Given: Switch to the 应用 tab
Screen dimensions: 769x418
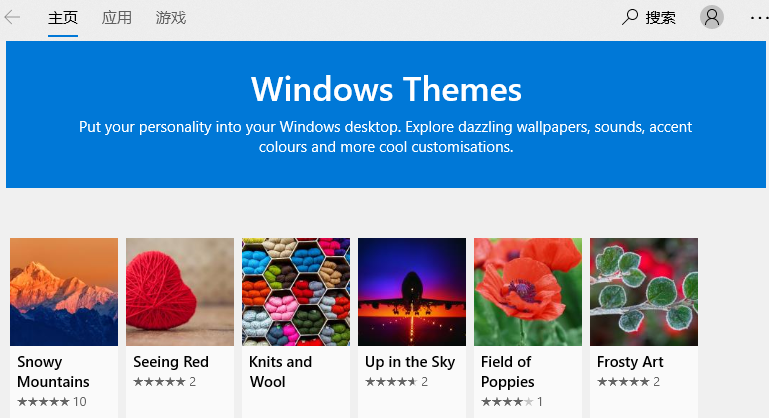Looking at the screenshot, I should (x=117, y=18).
